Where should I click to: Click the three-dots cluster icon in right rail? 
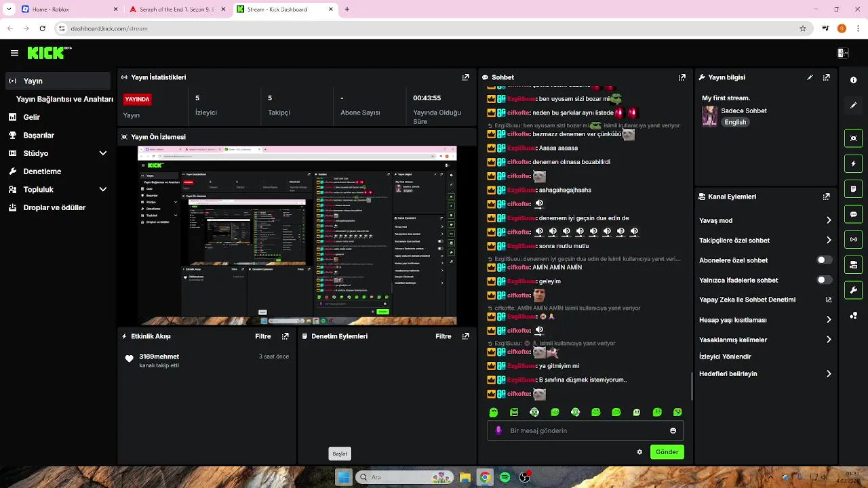coord(853,315)
